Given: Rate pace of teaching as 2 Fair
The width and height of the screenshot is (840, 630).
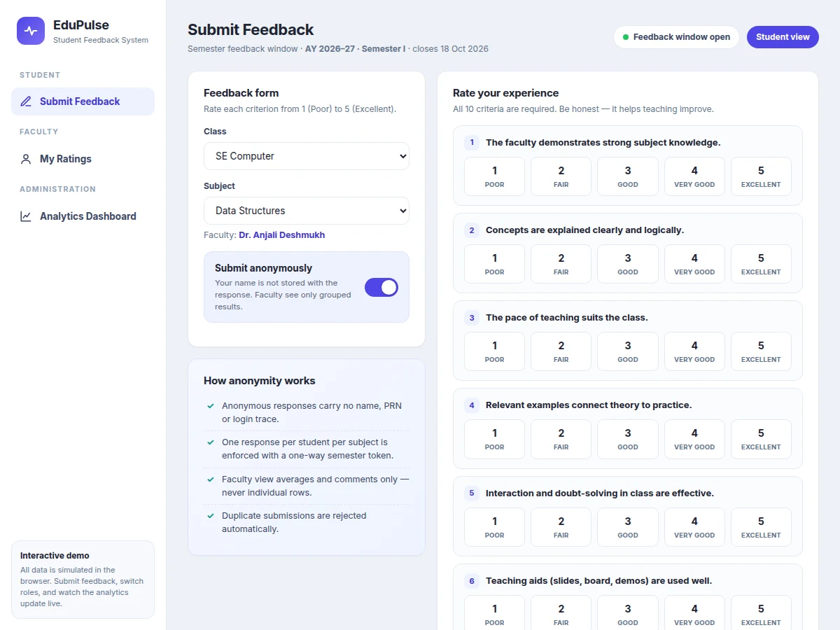Looking at the screenshot, I should (x=561, y=351).
